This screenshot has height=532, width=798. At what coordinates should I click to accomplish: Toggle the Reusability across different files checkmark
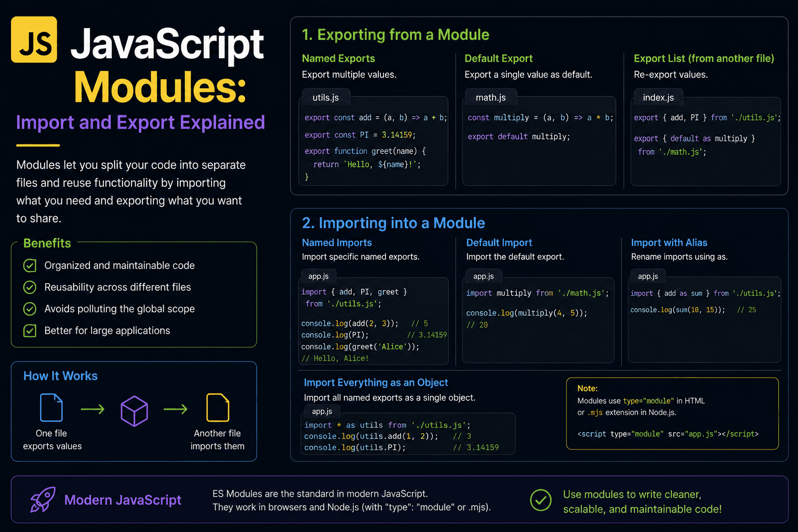tap(30, 287)
